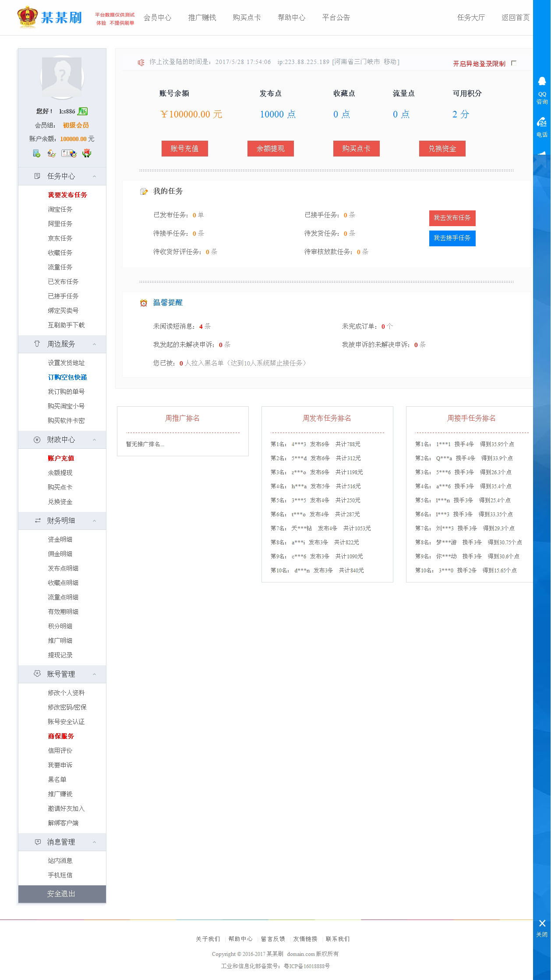Click the 任务中心 section document icon

[x=37, y=176]
